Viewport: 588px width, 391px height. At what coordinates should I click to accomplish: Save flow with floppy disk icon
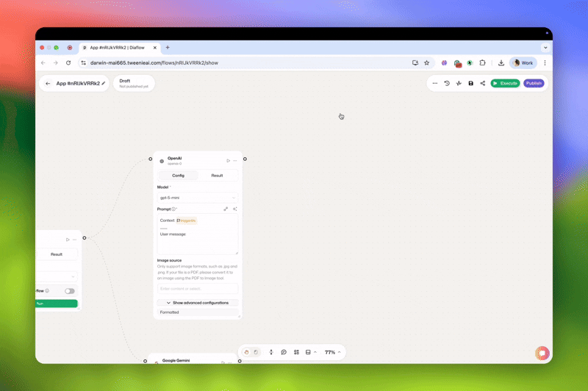point(470,83)
